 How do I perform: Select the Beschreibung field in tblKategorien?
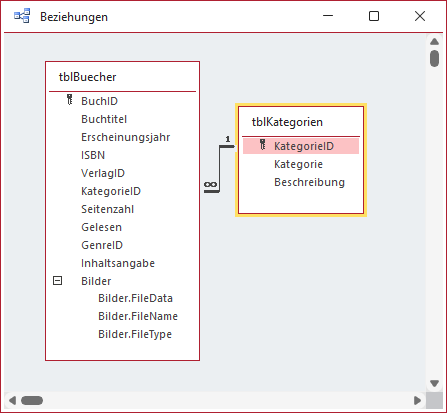(x=309, y=182)
